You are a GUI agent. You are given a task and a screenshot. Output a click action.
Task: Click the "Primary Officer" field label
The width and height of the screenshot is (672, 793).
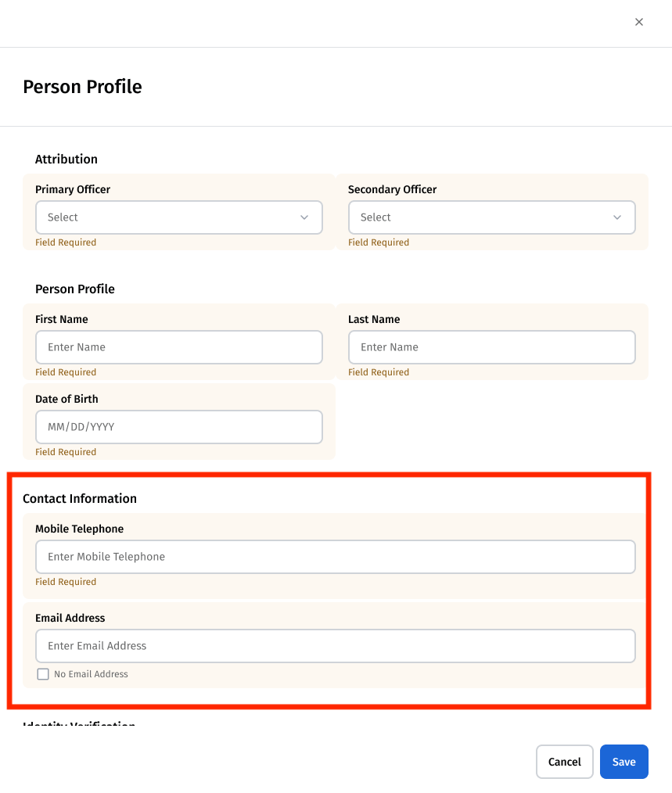pos(73,189)
